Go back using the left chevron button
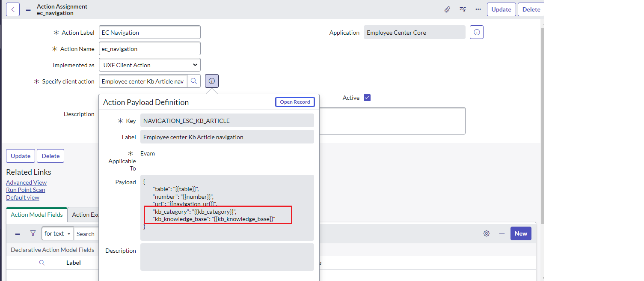 click(13, 9)
